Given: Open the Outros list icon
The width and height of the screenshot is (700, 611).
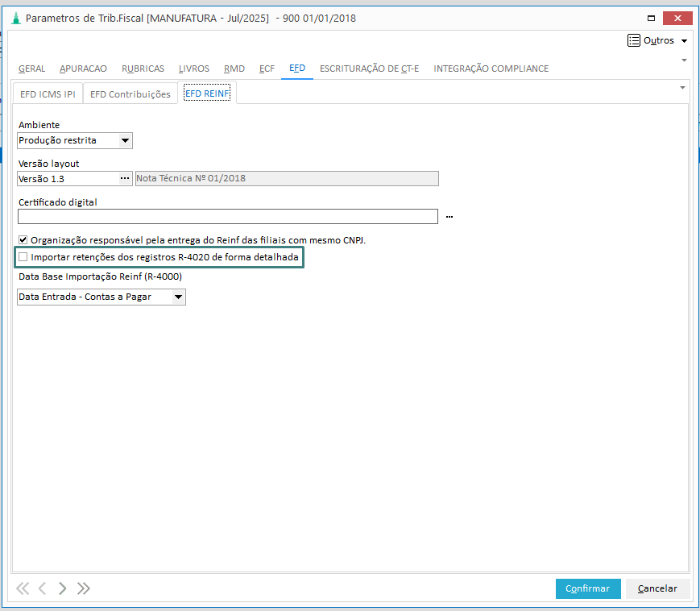Looking at the screenshot, I should pyautogui.click(x=633, y=40).
